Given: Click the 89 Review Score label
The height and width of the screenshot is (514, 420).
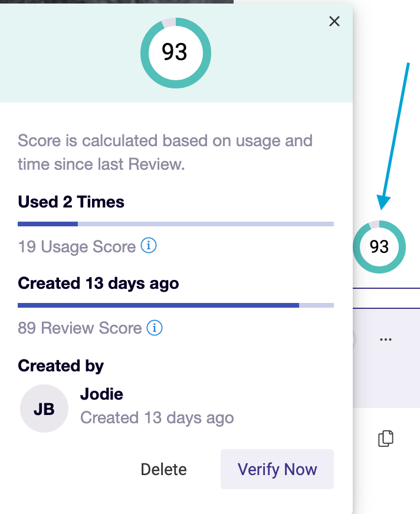Looking at the screenshot, I should (80, 328).
